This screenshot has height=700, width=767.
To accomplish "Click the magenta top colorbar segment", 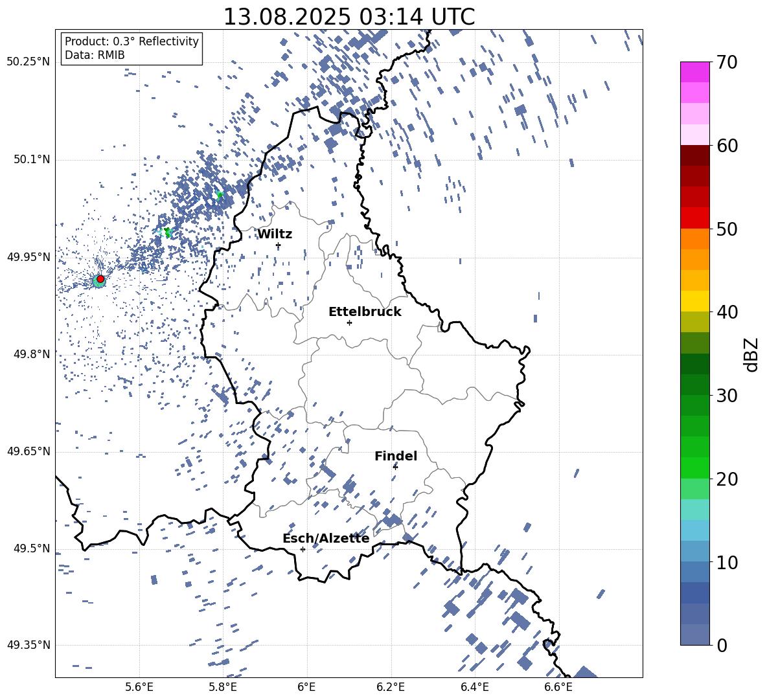I will [x=694, y=72].
